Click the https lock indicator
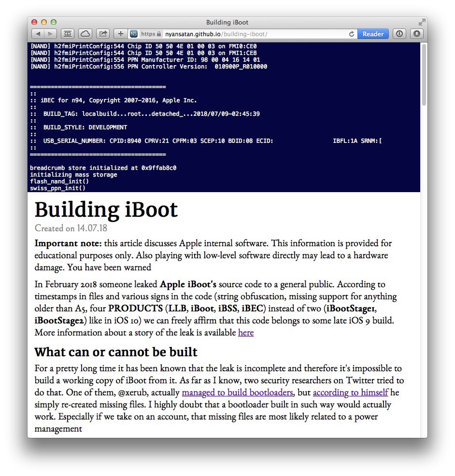Viewport: 455px width, 476px height. pos(151,34)
